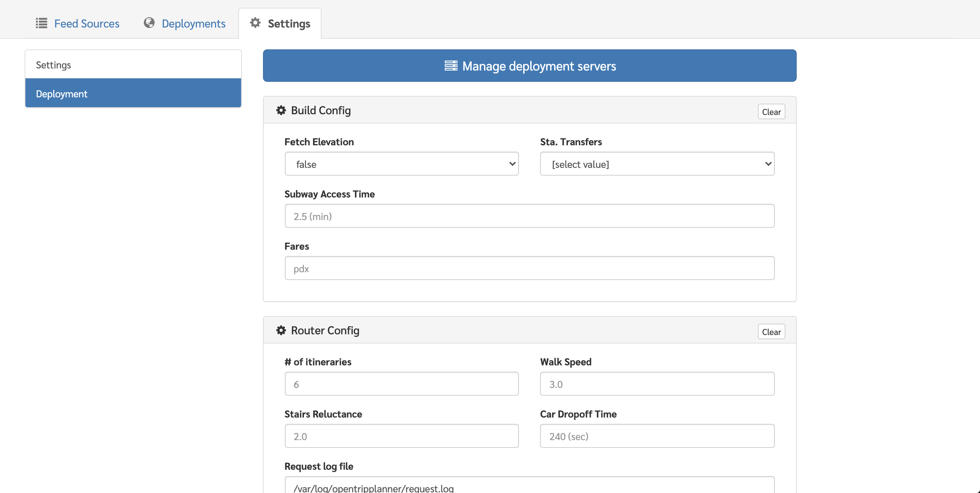Click the Stairs Reluctance field
This screenshot has height=493, width=980.
pyautogui.click(x=402, y=436)
